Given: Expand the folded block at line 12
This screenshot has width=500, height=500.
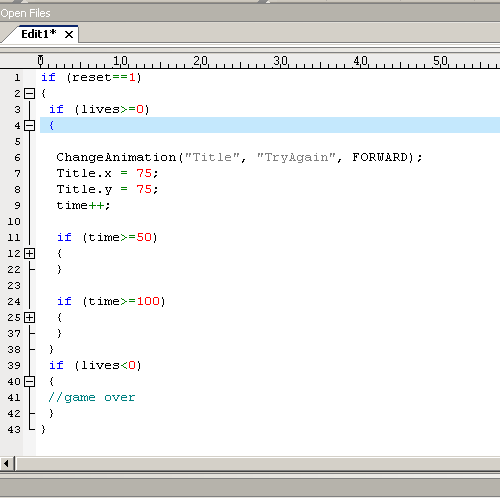Looking at the screenshot, I should click(29, 253).
